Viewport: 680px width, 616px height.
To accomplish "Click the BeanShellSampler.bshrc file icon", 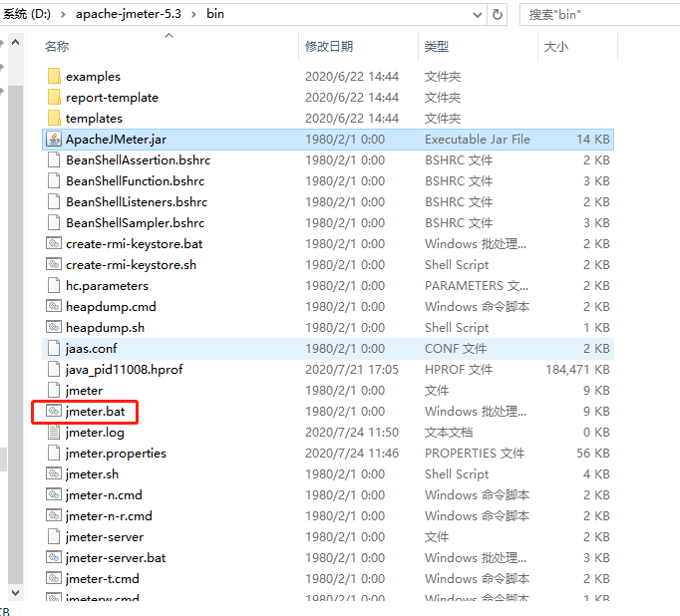I will coord(54,223).
